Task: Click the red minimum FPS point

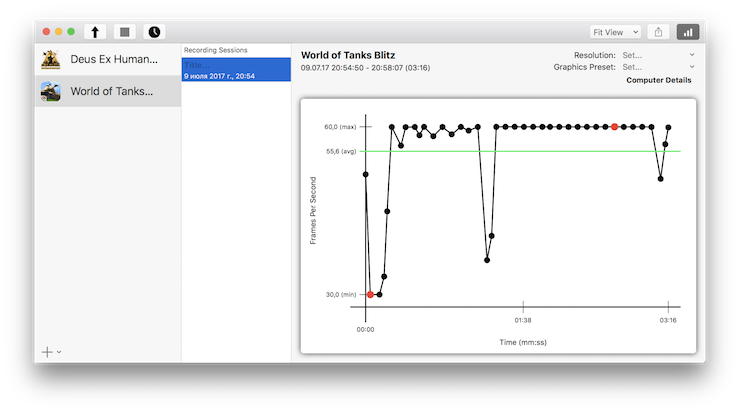Action: (370, 295)
